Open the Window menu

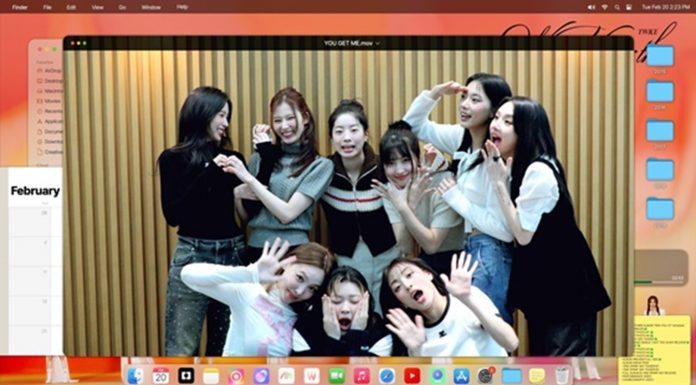pyautogui.click(x=151, y=7)
